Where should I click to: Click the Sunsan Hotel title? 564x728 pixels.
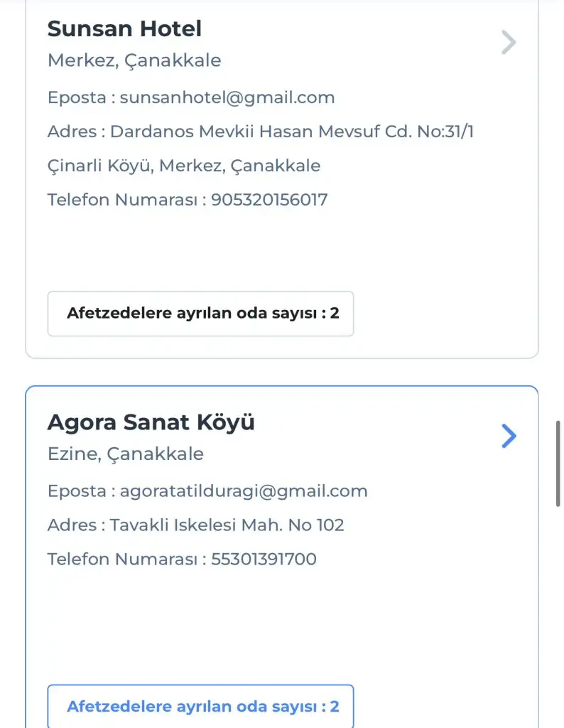124,29
